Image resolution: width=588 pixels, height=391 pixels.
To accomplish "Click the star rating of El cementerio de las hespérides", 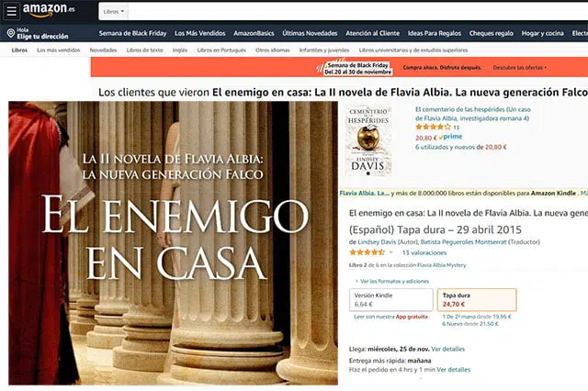I will [x=433, y=128].
